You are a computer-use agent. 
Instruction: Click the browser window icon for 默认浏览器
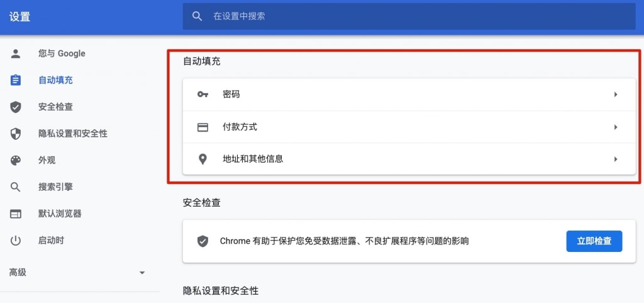click(16, 214)
